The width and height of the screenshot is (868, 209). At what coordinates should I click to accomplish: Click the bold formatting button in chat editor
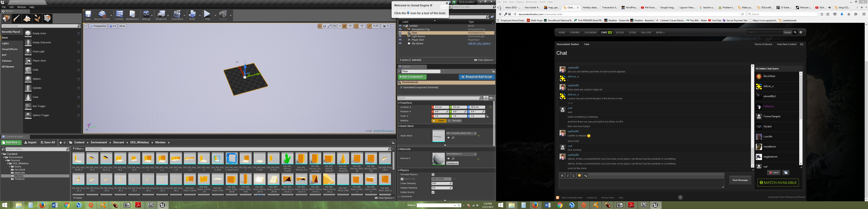562,176
